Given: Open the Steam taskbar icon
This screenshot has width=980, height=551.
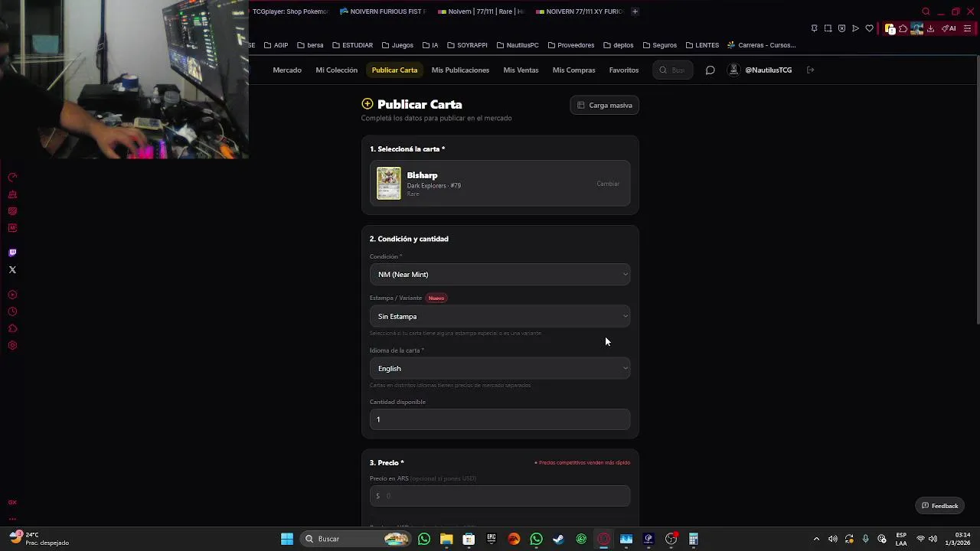Looking at the screenshot, I should 559,539.
